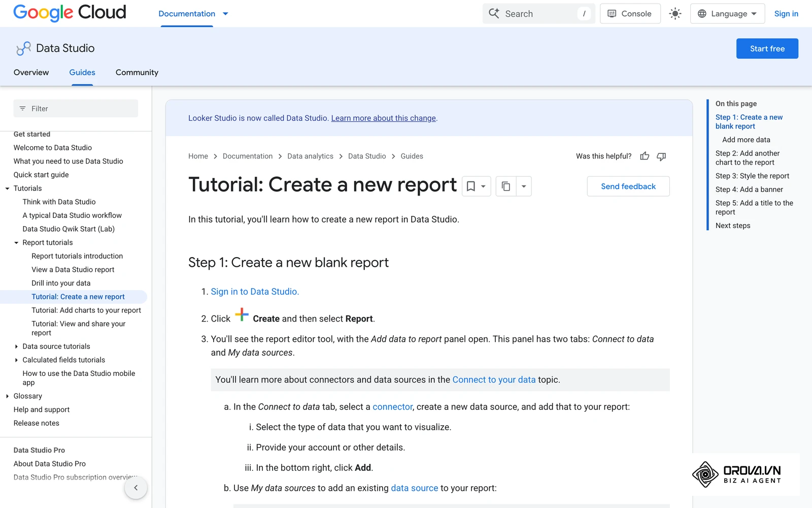812x508 pixels.
Task: Click the Sign in link
Action: (x=786, y=14)
